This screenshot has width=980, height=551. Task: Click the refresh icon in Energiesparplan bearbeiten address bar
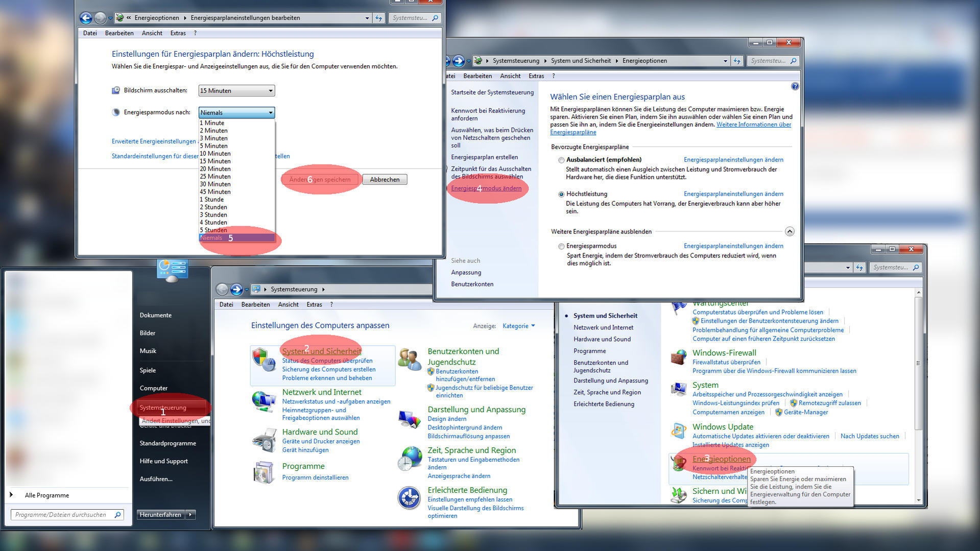(x=378, y=18)
